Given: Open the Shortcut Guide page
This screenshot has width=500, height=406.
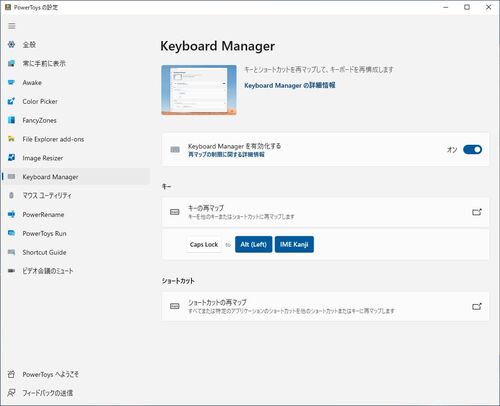Looking at the screenshot, I should [76, 252].
